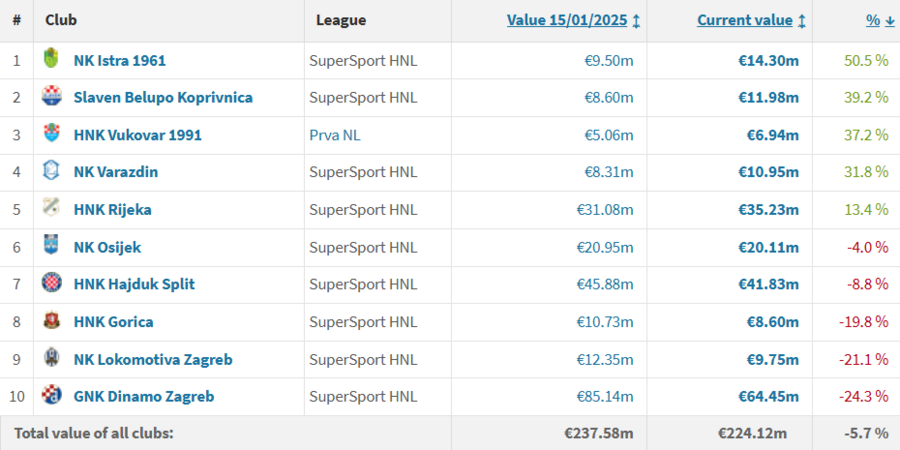The image size is (900, 450).
Task: Click NK Osijek current value €20.11m
Action: pos(768,246)
